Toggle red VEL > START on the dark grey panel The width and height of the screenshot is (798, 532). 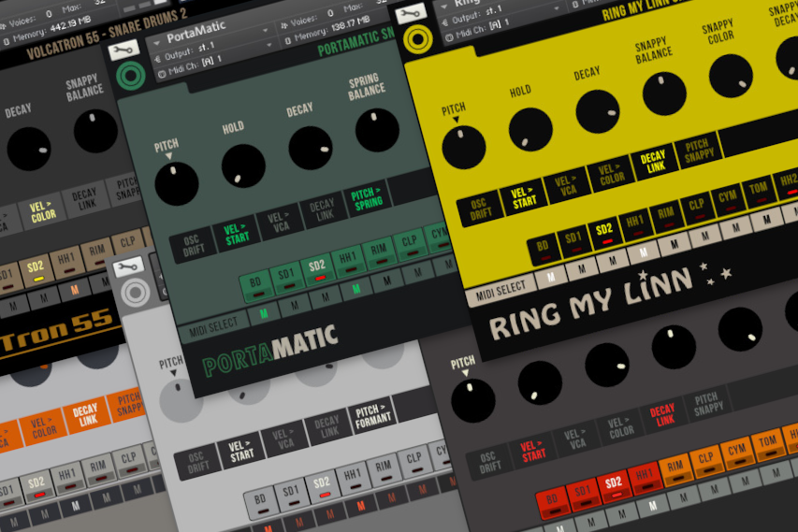tap(531, 450)
